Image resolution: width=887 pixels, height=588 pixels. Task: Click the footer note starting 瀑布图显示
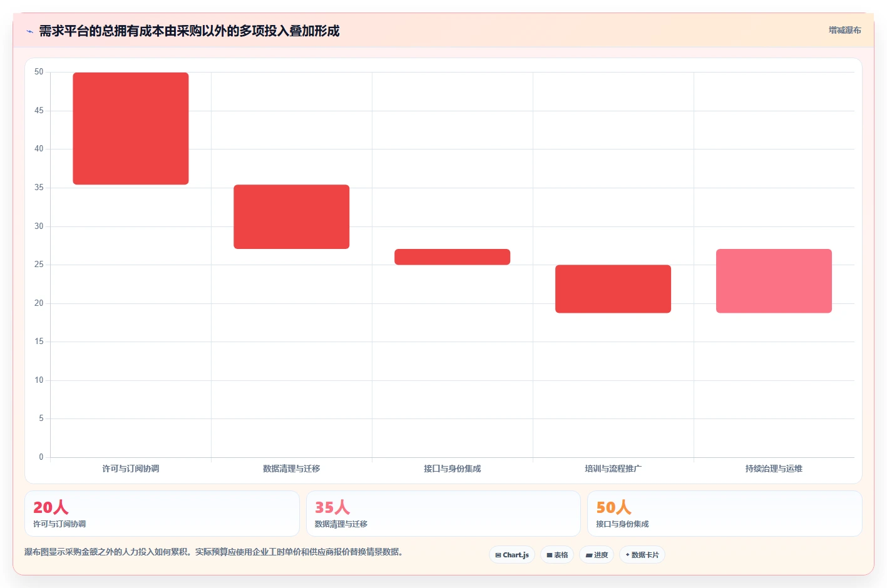215,552
